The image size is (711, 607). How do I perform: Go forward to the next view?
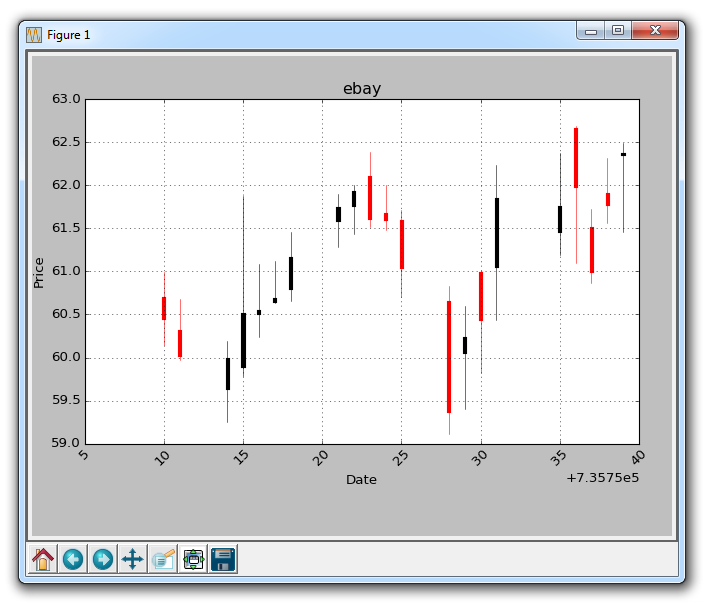[102, 559]
